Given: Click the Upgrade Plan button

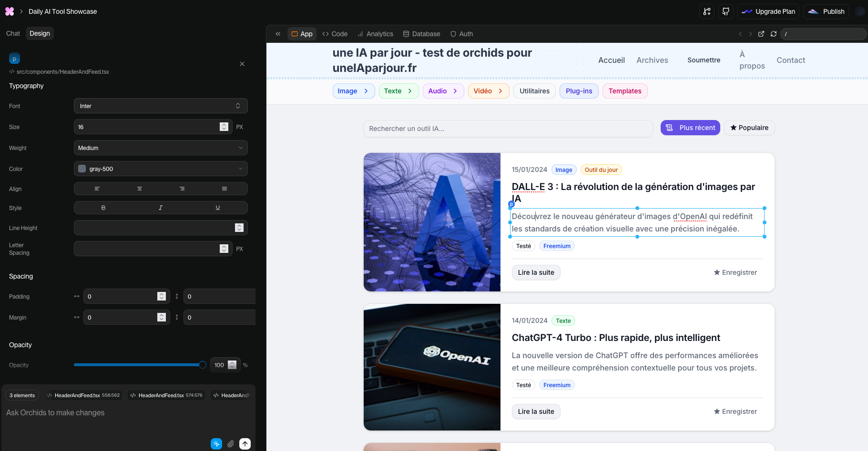Looking at the screenshot, I should tap(768, 11).
